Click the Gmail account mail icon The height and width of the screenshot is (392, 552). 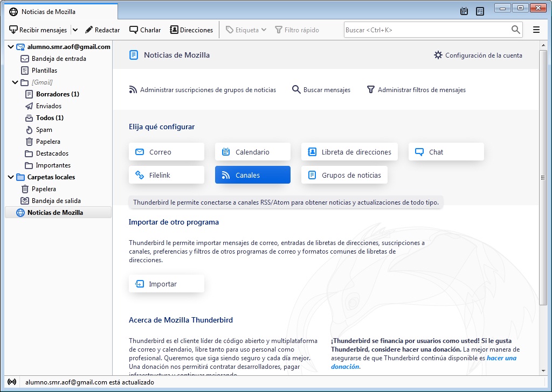(20, 47)
